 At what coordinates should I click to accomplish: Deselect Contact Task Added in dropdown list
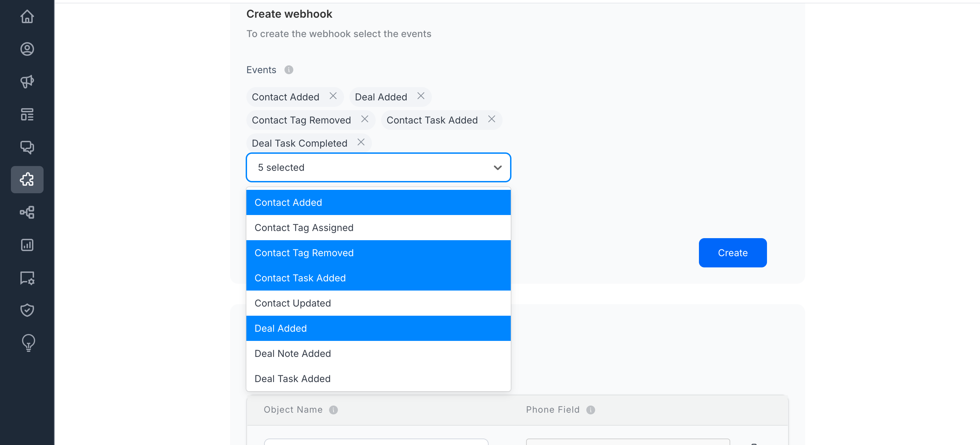[378, 278]
